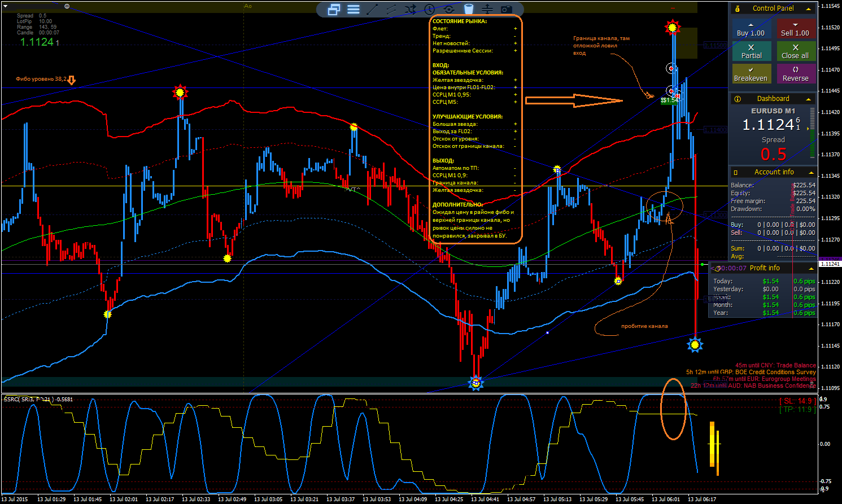Click the green 1.1124 price readout at top-left
Image resolution: width=842 pixels, height=504 pixels.
click(x=37, y=42)
